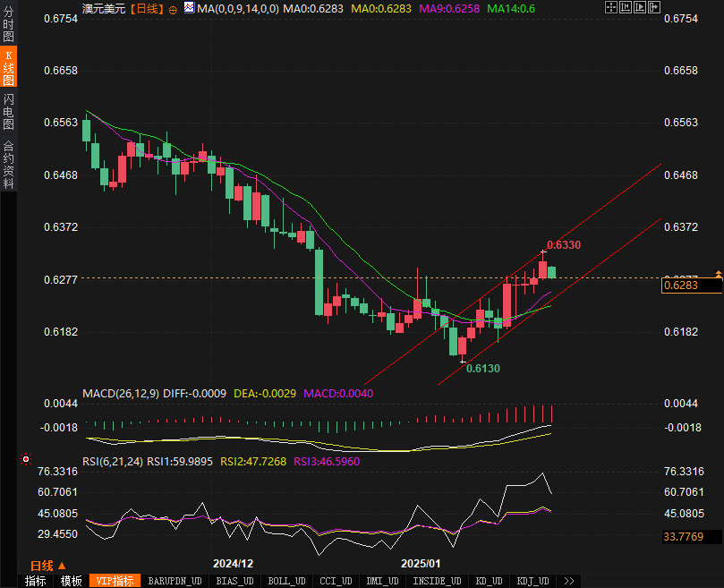The width and height of the screenshot is (724, 588).
Task: Open the 合约资料 side tab
Action: tap(8, 165)
